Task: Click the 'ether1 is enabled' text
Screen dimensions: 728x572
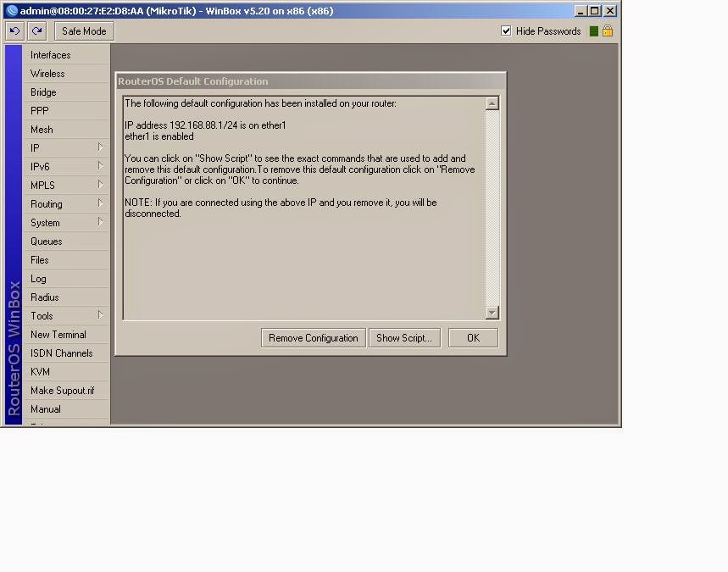Action: click(159, 136)
